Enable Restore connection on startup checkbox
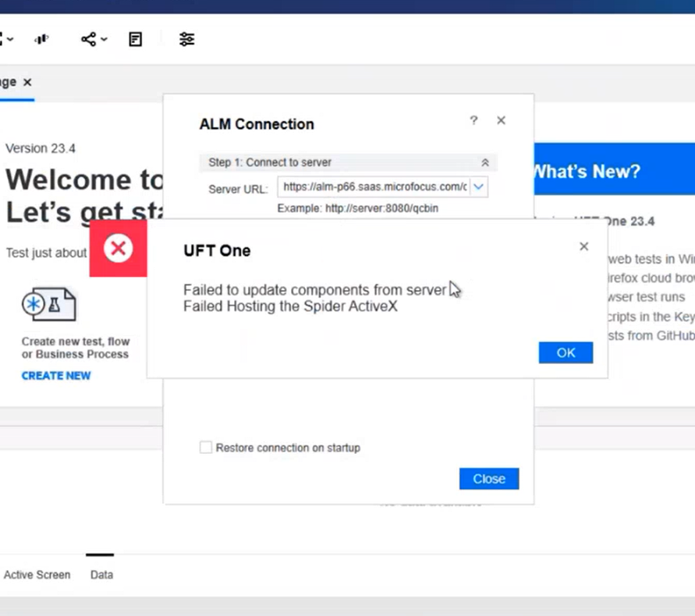The height and width of the screenshot is (616, 695). click(x=206, y=448)
